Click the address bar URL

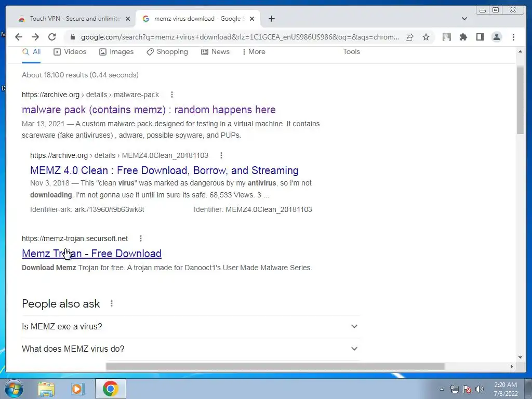240,37
